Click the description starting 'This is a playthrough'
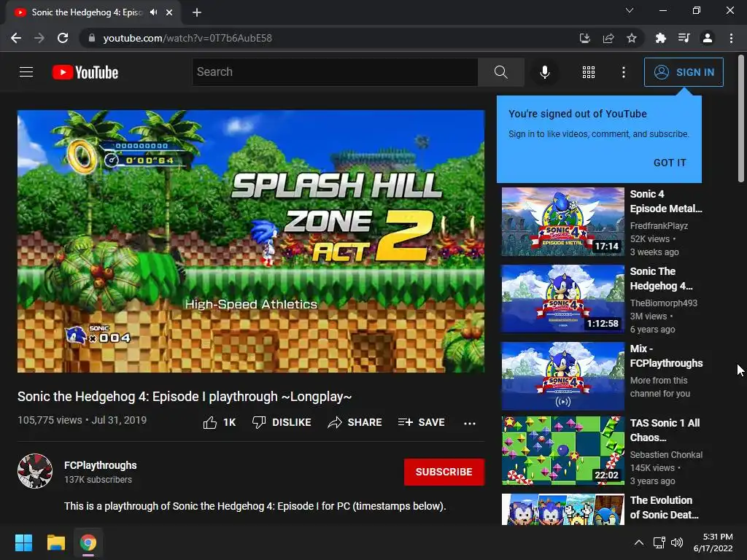 coord(255,506)
